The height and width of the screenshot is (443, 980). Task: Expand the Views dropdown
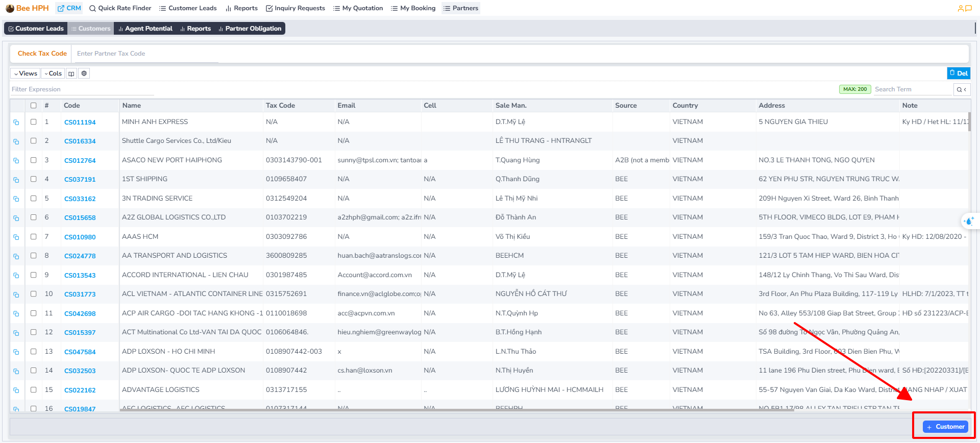tap(26, 73)
